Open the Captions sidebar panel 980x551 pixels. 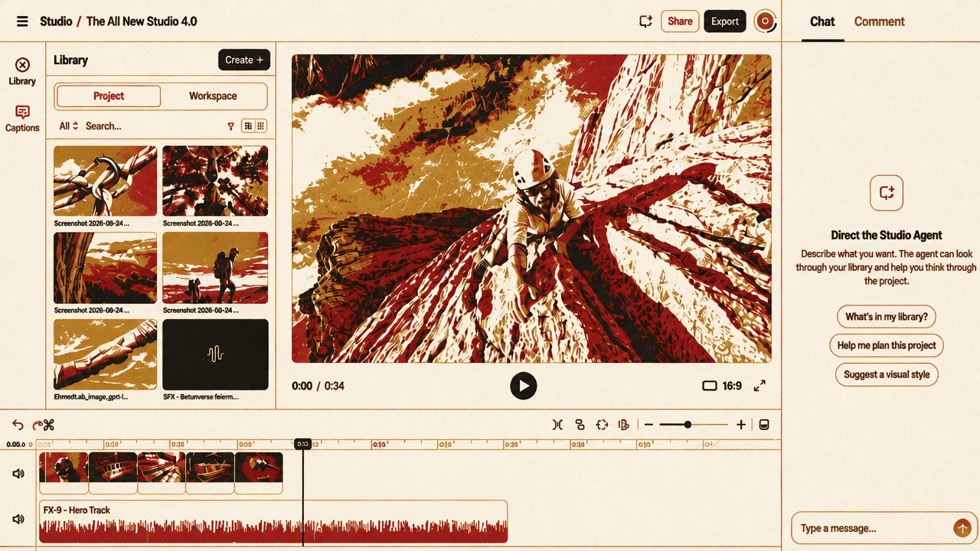22,119
